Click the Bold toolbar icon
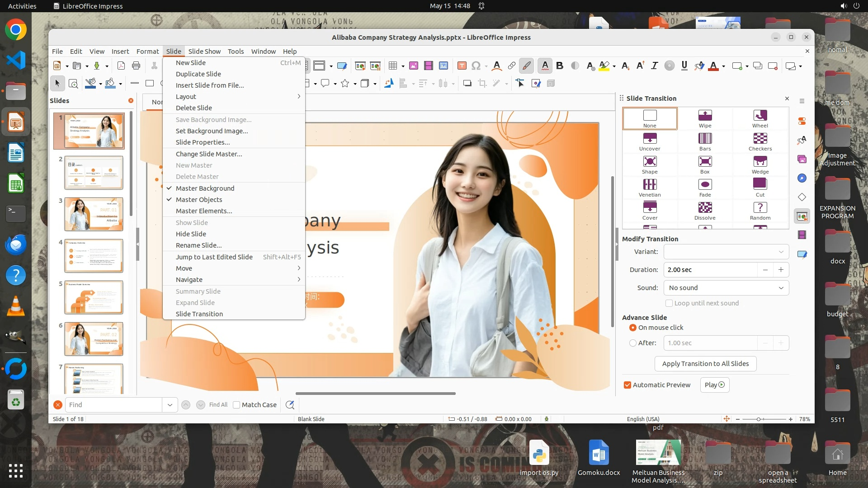 coord(560,66)
